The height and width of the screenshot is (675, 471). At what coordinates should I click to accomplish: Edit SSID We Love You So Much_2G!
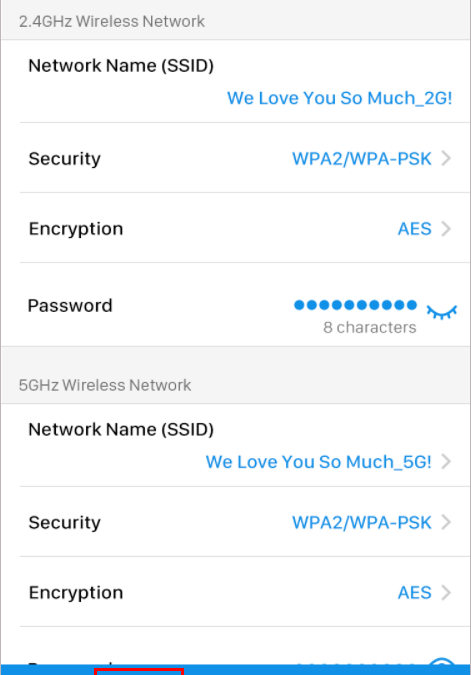pos(340,98)
